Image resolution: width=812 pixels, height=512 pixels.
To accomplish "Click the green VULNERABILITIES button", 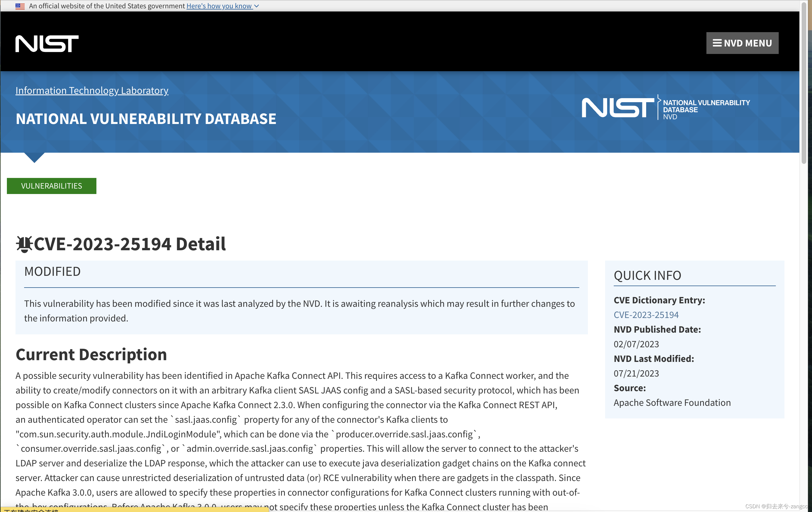I will click(x=52, y=186).
